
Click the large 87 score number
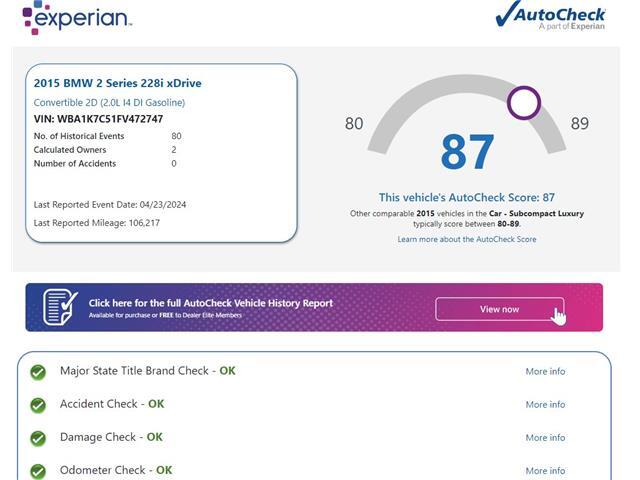click(x=468, y=152)
